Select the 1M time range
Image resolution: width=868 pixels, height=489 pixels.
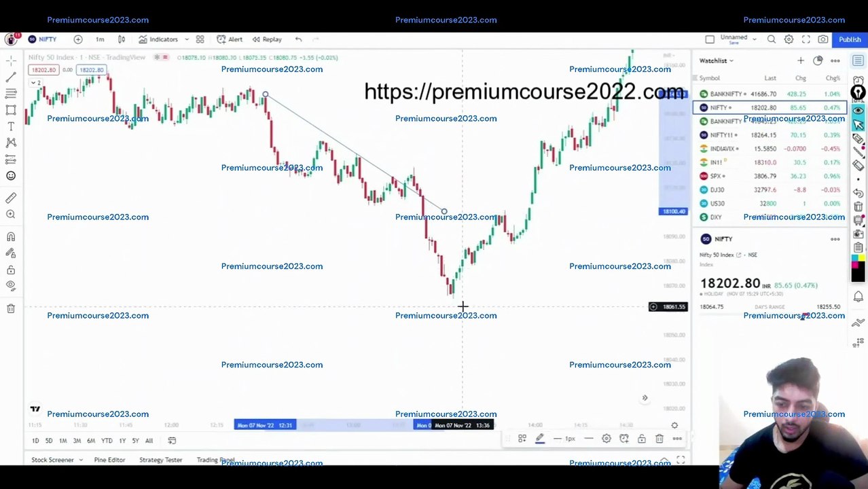62,441
